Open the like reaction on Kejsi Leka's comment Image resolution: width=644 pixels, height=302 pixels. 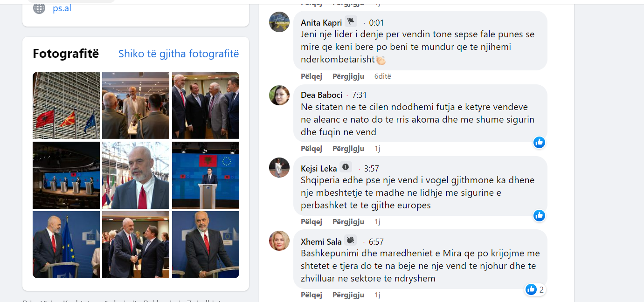pos(539,215)
